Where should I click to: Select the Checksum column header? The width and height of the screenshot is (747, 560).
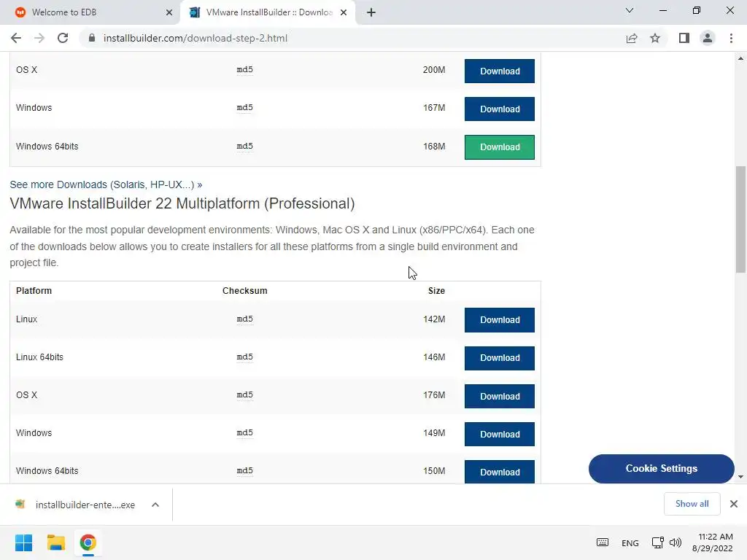tap(245, 291)
